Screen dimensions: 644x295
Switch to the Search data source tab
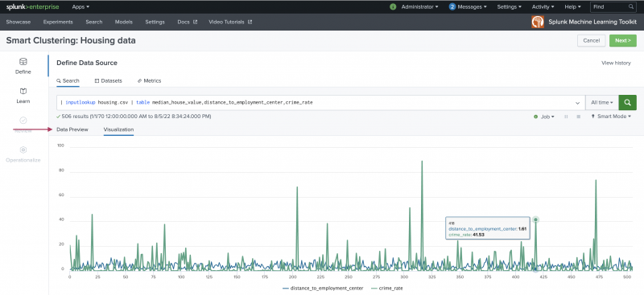click(68, 81)
